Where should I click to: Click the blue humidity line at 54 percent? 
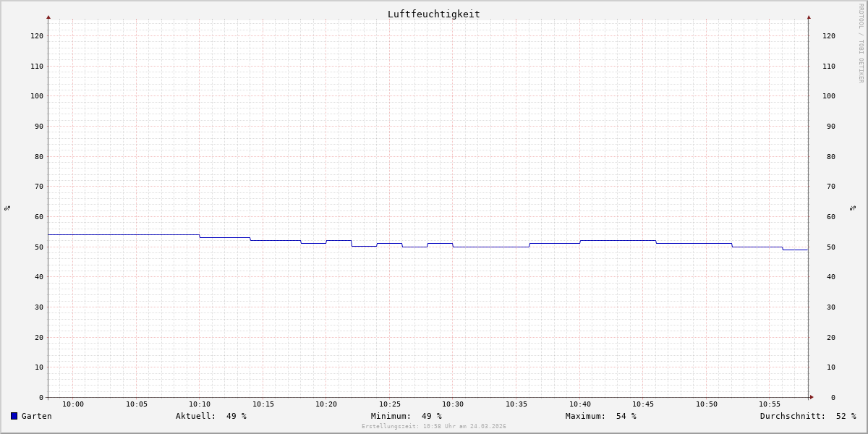pyautogui.click(x=123, y=234)
